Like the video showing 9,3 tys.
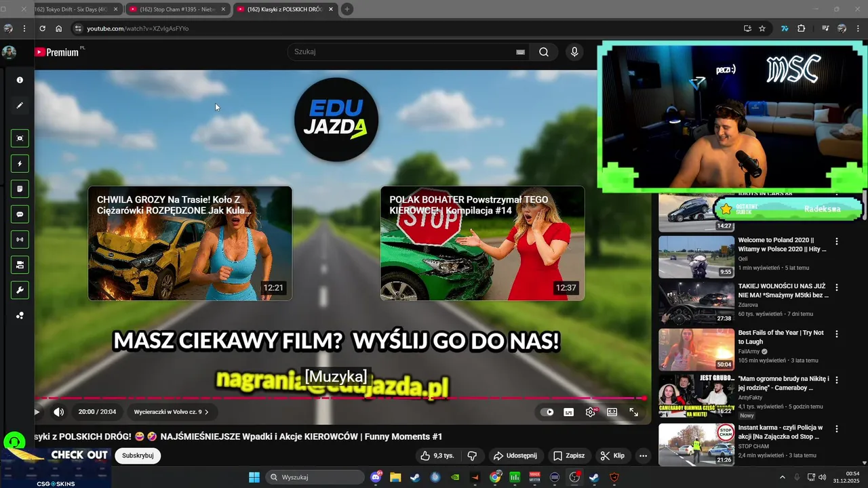This screenshot has height=488, width=868. coord(437,456)
